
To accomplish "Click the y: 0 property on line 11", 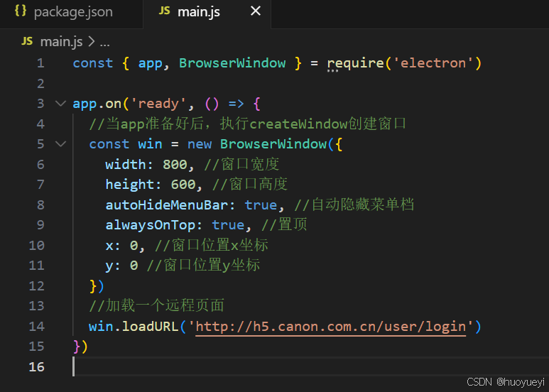I will click(x=121, y=266).
